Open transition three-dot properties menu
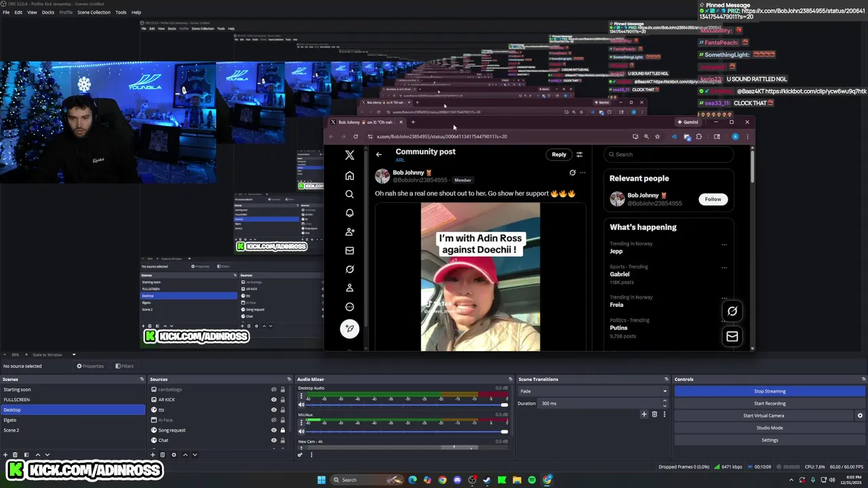 pos(665,414)
